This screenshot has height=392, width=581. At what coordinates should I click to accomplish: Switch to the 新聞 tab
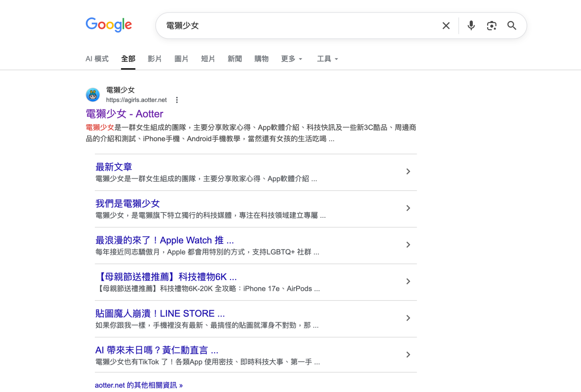tap(234, 59)
